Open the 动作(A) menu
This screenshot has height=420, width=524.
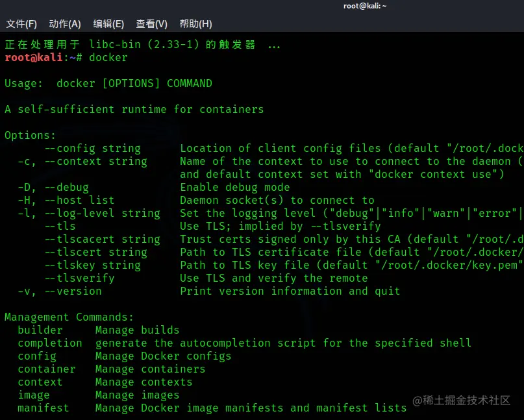click(x=65, y=24)
